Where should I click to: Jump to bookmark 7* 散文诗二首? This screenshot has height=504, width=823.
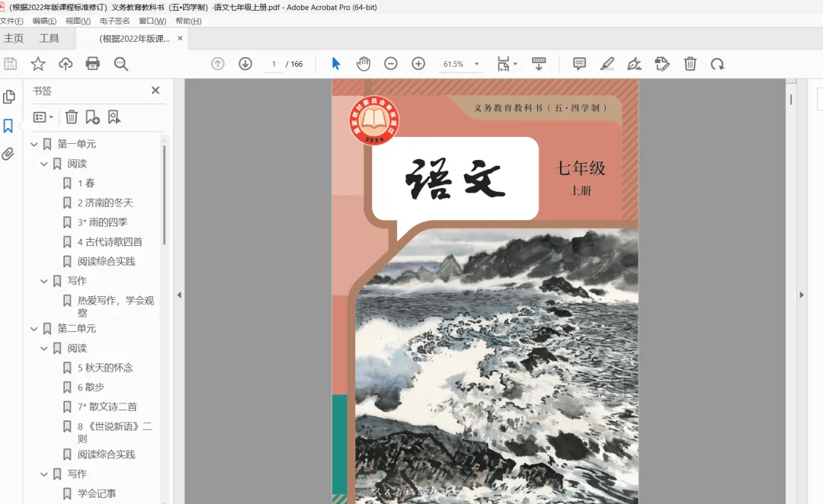pyautogui.click(x=107, y=407)
